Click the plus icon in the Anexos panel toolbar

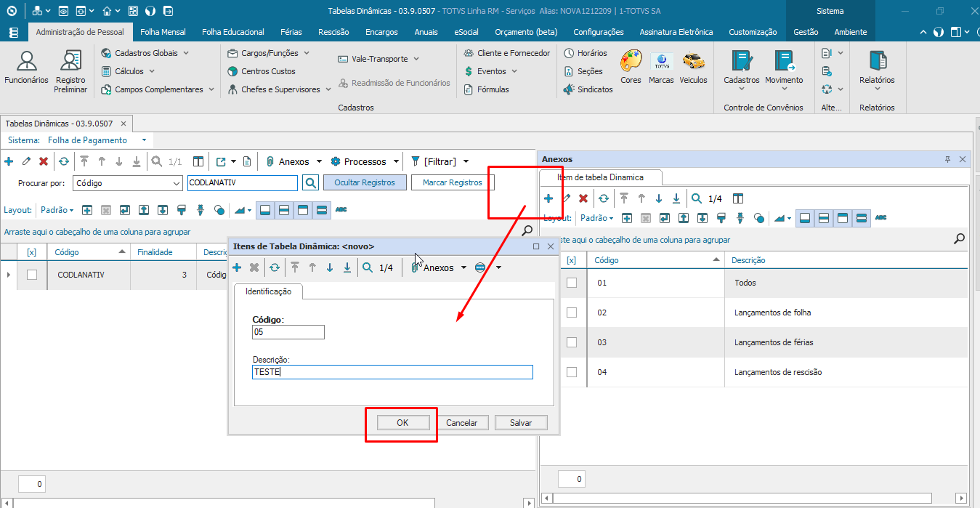548,198
